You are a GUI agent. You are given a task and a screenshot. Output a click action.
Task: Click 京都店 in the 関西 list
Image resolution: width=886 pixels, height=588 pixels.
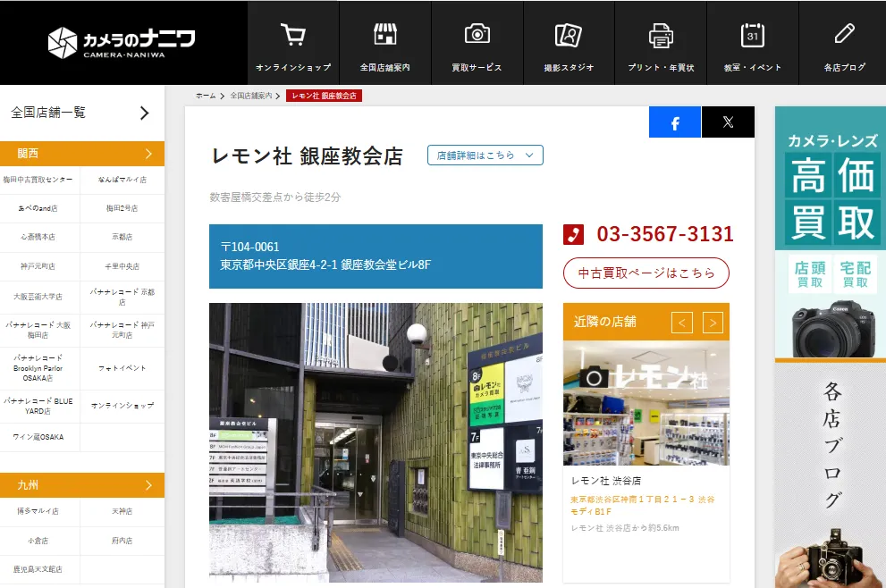(122, 237)
